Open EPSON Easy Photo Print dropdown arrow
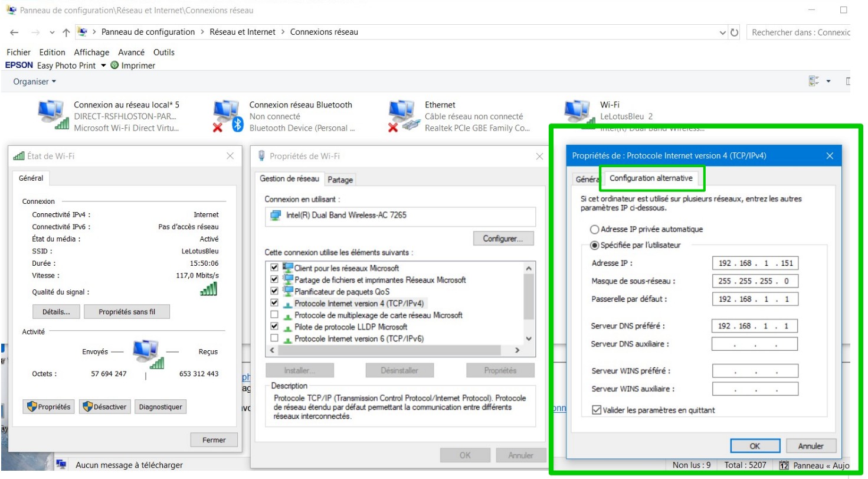Viewport: 868px width, 479px height. click(x=103, y=66)
